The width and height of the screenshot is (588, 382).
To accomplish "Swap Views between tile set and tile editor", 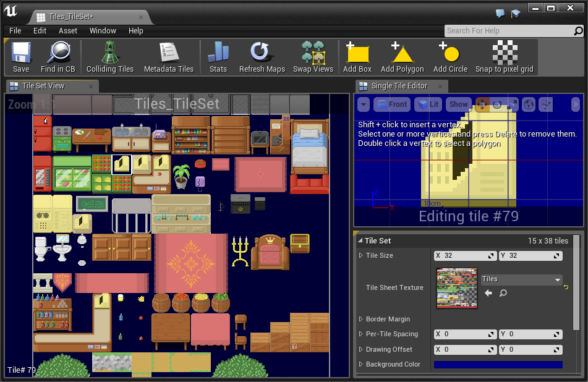I will point(313,57).
